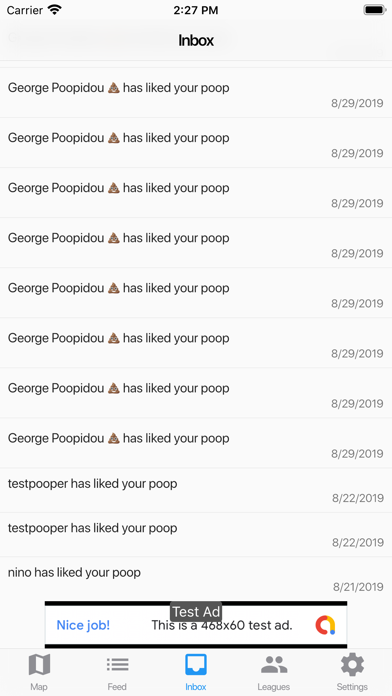Open the first testpooper liked notification
Viewport: 392px width, 696px height.
click(x=196, y=490)
